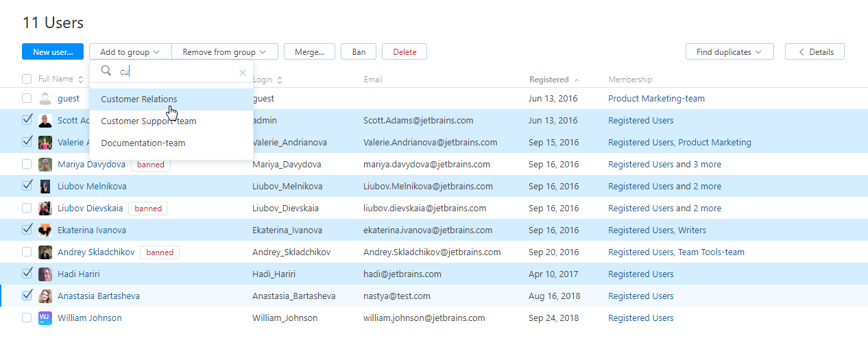This screenshot has width=868, height=345.
Task: Click the magnifier search icon in dropdown
Action: [x=106, y=71]
